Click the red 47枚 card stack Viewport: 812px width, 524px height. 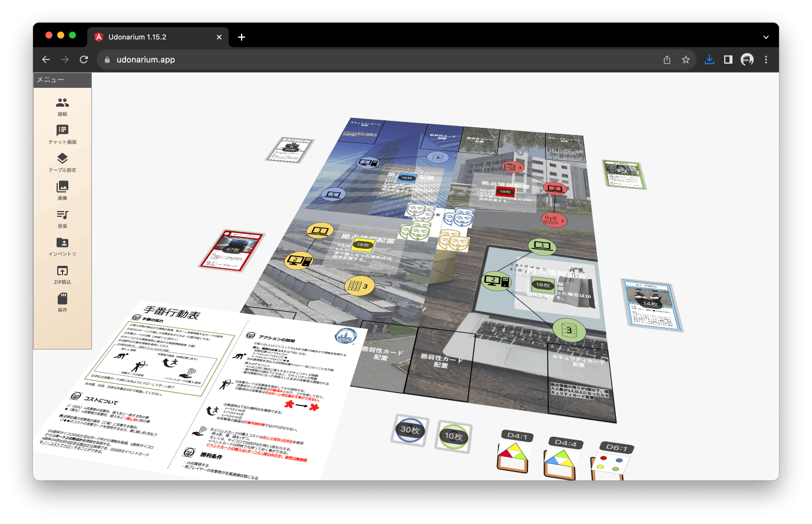point(232,251)
